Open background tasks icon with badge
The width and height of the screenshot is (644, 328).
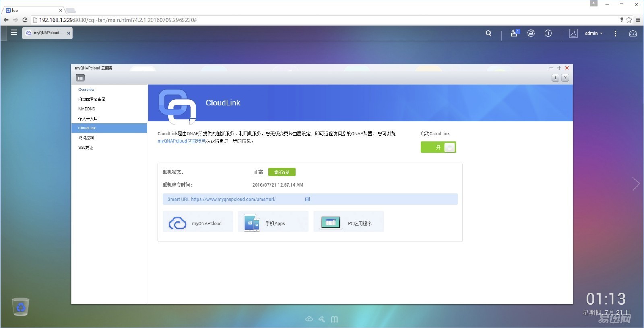[x=514, y=33]
